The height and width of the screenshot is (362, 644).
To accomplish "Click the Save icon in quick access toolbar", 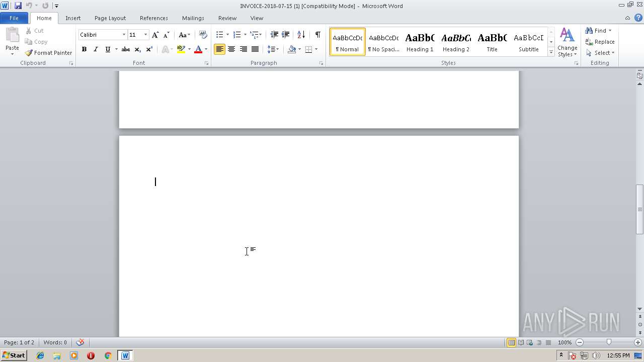I will [x=18, y=6].
